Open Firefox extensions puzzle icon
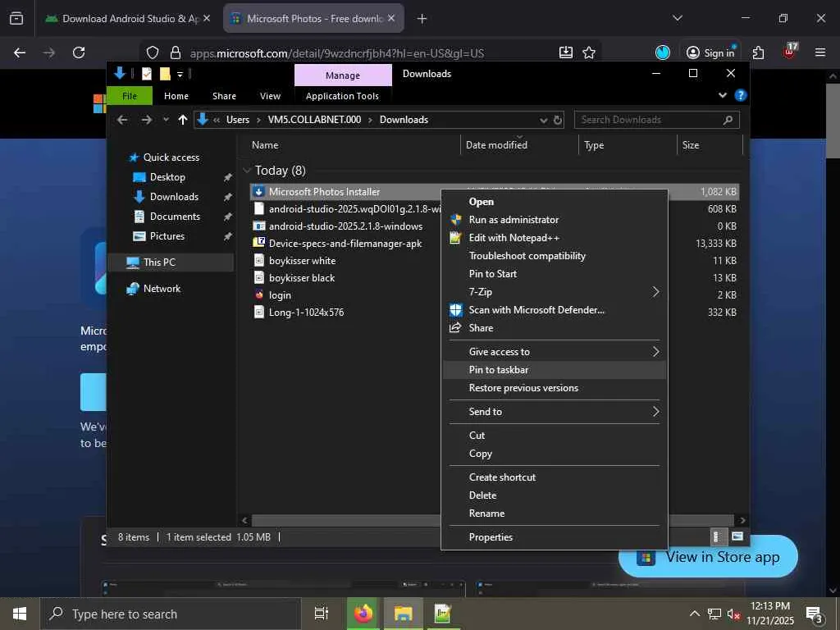The width and height of the screenshot is (840, 630). pos(759,52)
